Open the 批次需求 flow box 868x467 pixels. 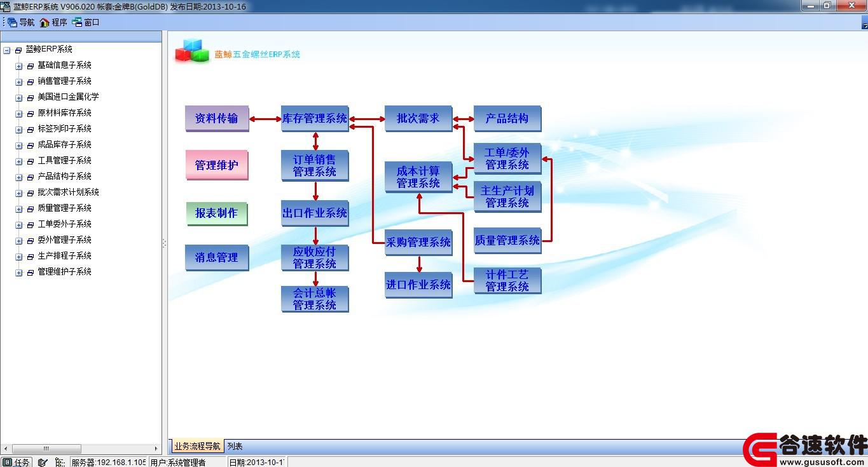click(418, 118)
